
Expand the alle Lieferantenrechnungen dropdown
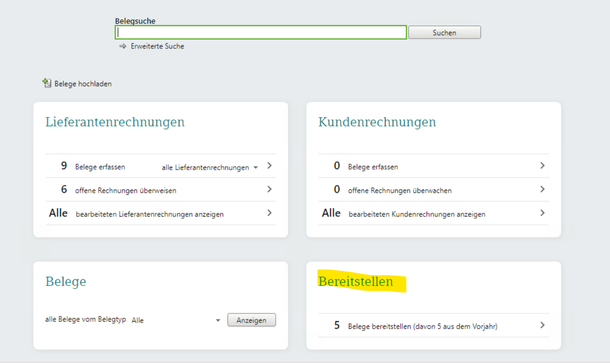click(210, 167)
